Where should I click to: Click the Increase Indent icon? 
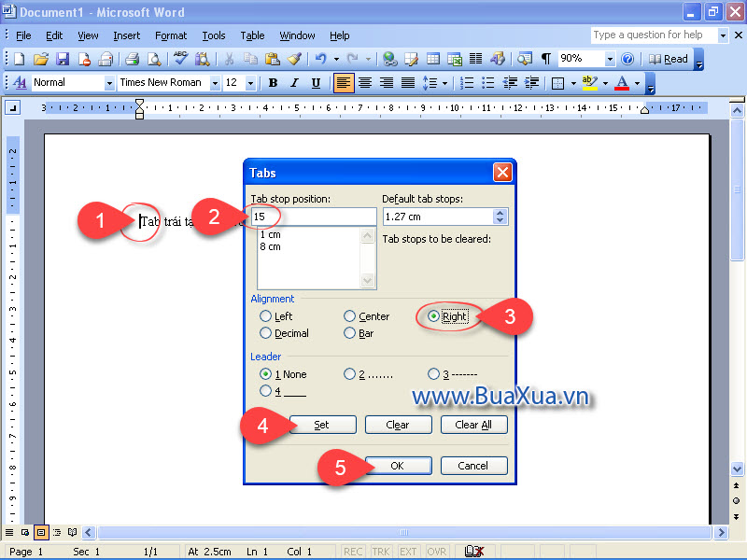[x=531, y=83]
